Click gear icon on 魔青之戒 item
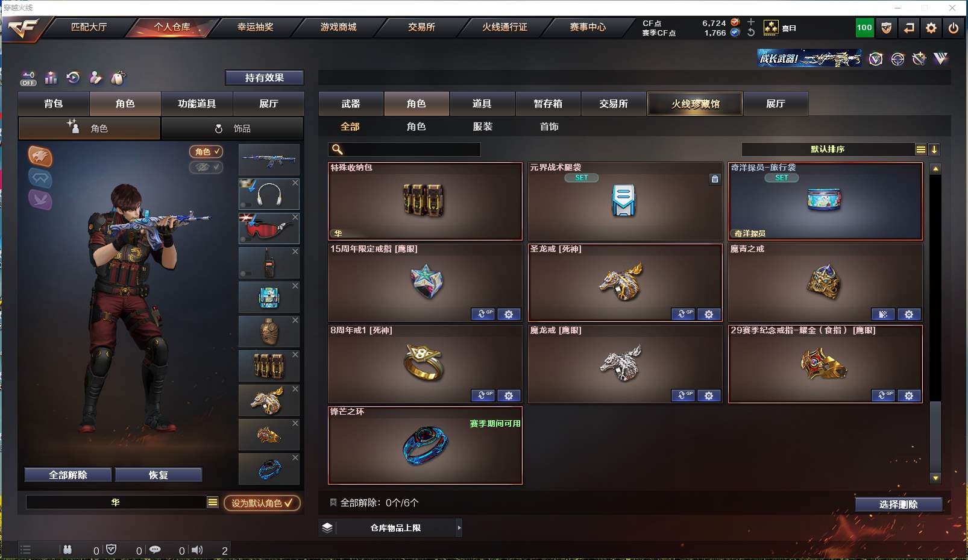 point(909,314)
